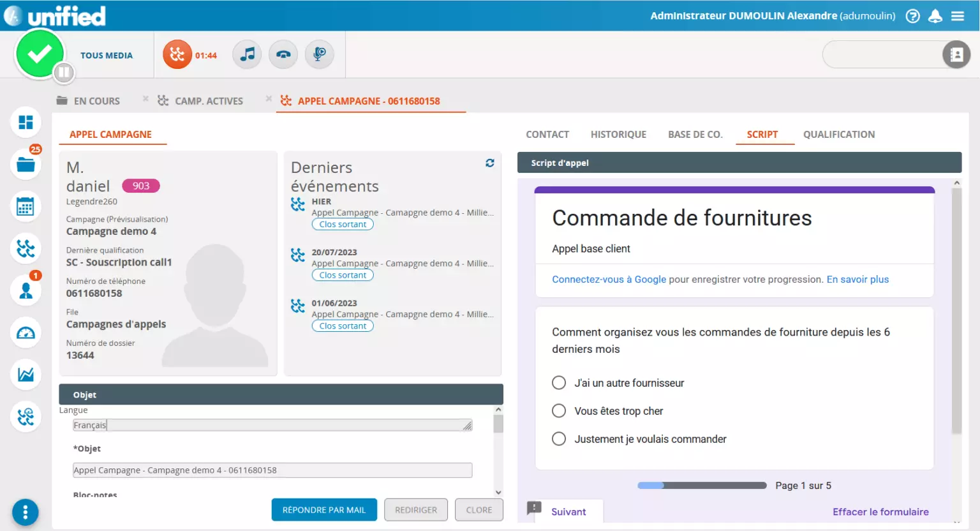Image resolution: width=980 pixels, height=531 pixels.
Task: Click Clos sortant tag under 01/06/2023
Action: pos(343,326)
